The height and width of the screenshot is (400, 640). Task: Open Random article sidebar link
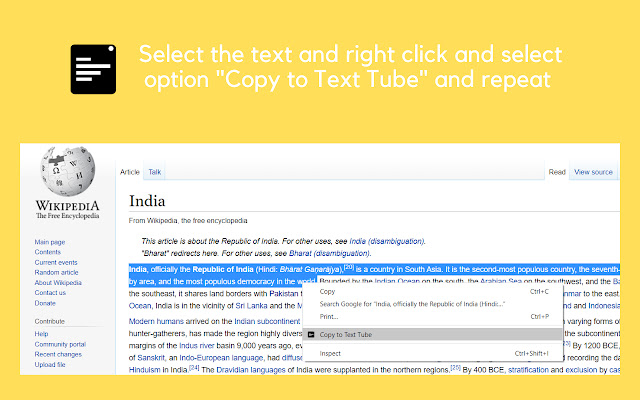click(56, 272)
